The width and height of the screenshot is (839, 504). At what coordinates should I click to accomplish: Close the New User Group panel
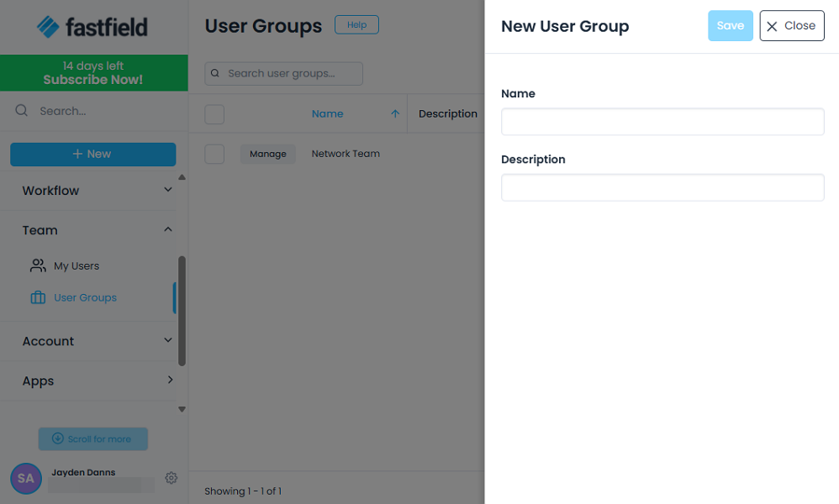coord(792,26)
